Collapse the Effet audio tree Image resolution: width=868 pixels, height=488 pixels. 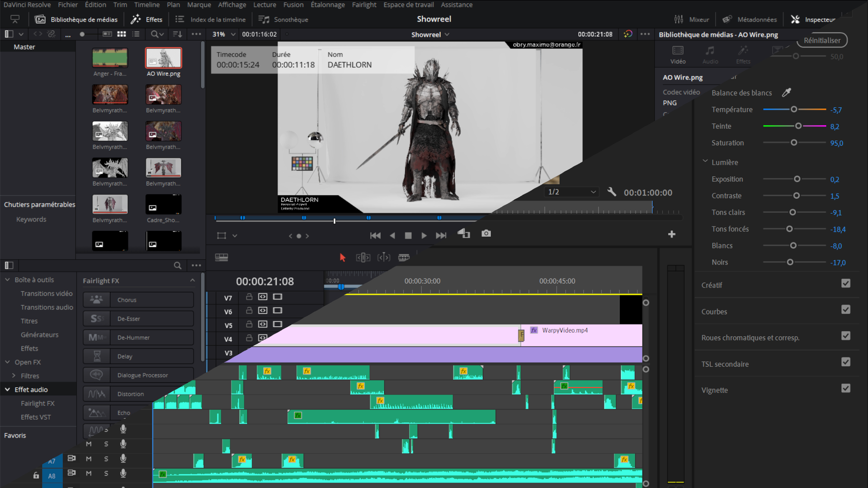point(7,389)
